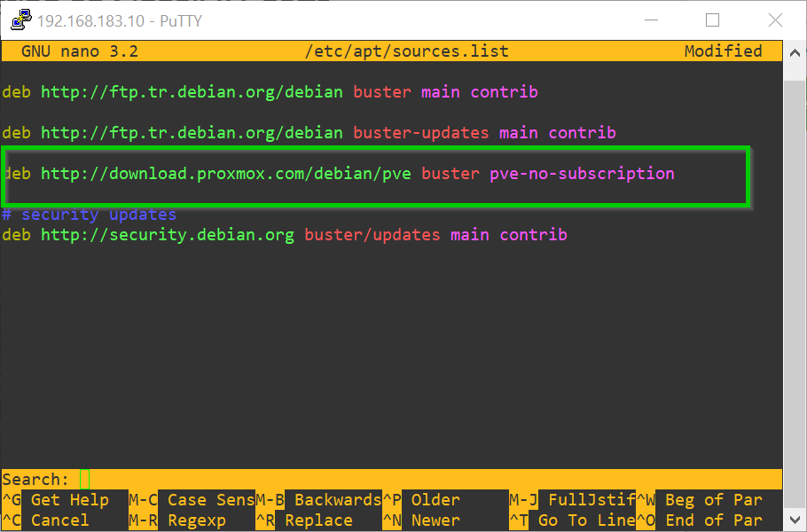807x532 pixels.
Task: Toggle M-B Backwards search option
Action: (318, 499)
